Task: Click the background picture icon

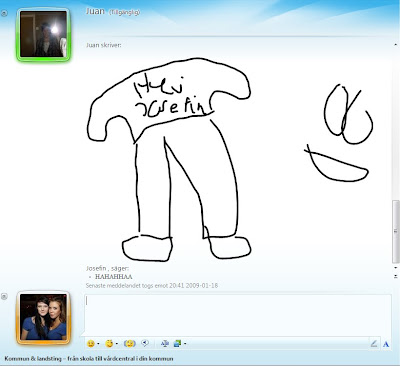Action: pos(177,343)
